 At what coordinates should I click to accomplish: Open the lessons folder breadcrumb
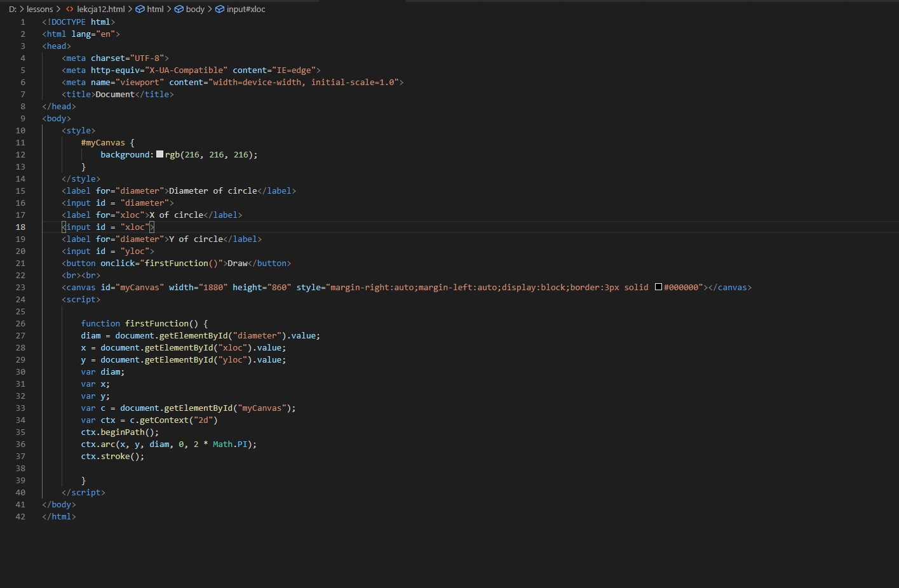40,10
